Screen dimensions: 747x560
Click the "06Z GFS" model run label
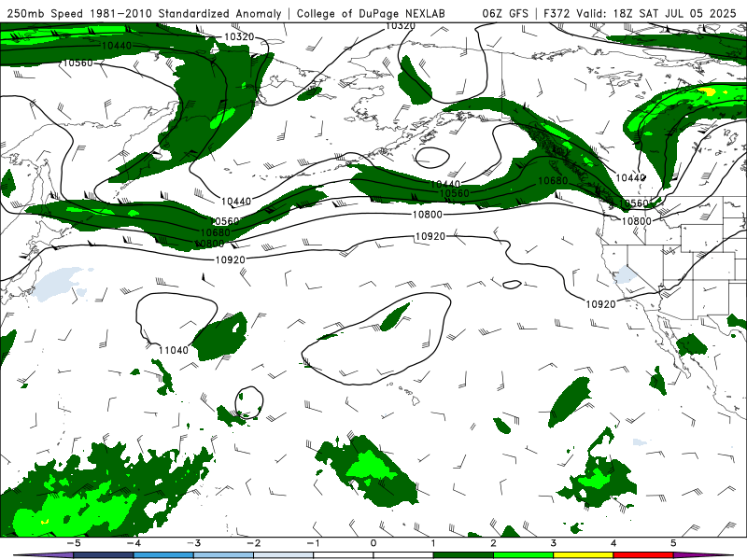coord(505,13)
